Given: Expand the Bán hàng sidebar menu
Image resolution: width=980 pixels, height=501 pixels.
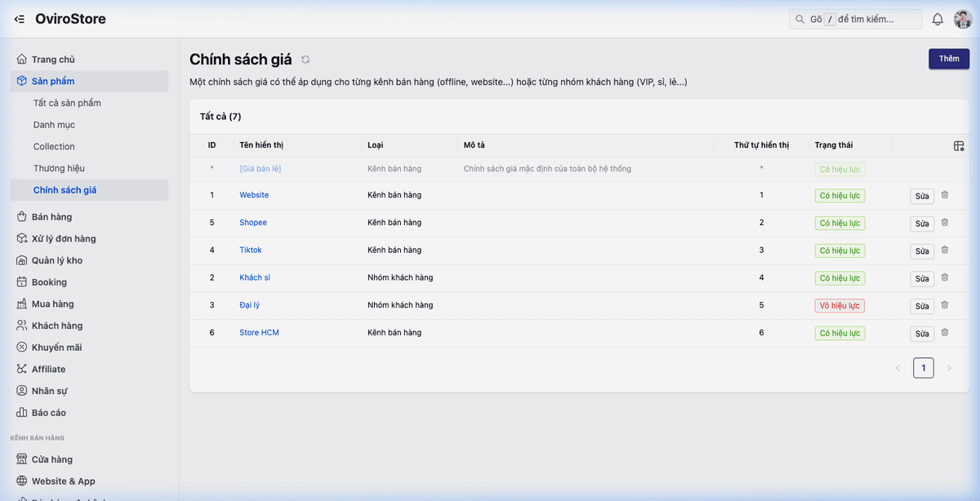Looking at the screenshot, I should [x=51, y=217].
